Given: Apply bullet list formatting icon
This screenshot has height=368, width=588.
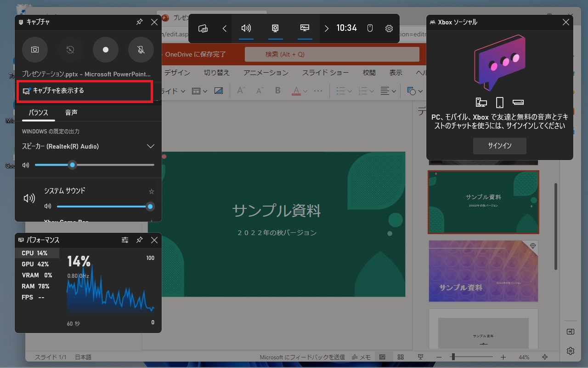Looking at the screenshot, I should point(340,91).
